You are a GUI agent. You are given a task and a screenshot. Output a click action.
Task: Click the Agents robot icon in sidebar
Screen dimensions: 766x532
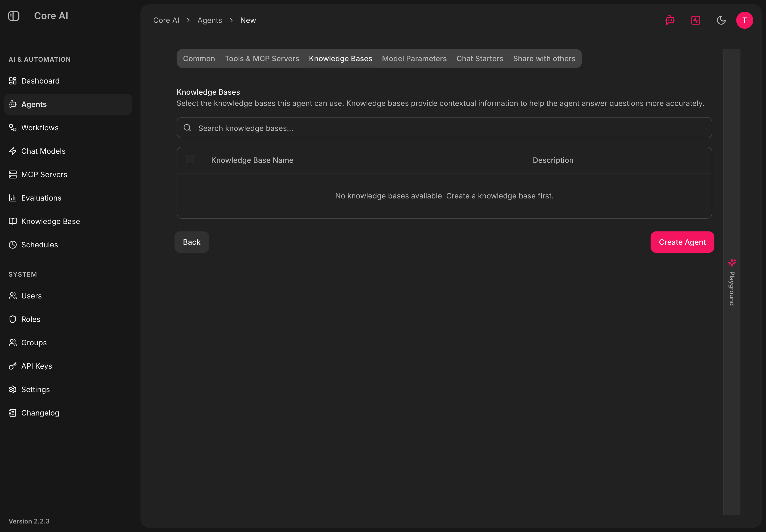(13, 104)
